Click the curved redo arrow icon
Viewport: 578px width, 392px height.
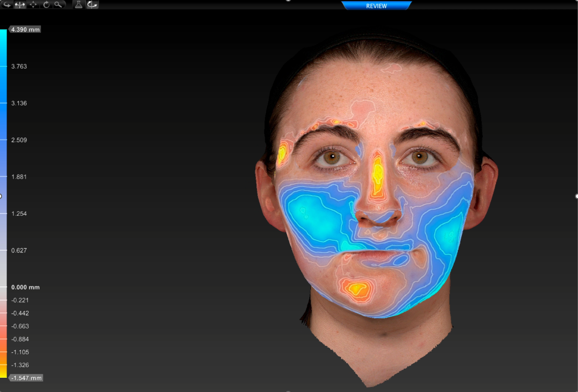[x=8, y=5]
